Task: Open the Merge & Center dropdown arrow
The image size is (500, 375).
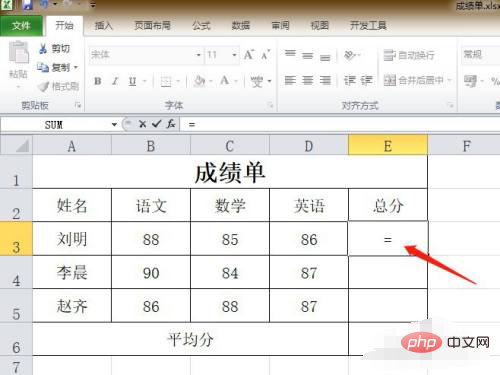Action: pos(449,80)
